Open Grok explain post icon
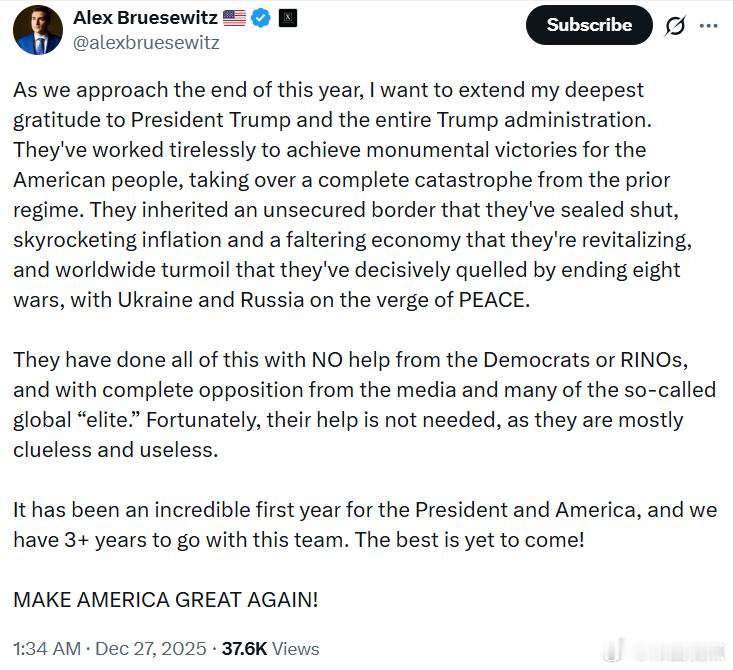Screen dimensions: 733x670 [675, 26]
